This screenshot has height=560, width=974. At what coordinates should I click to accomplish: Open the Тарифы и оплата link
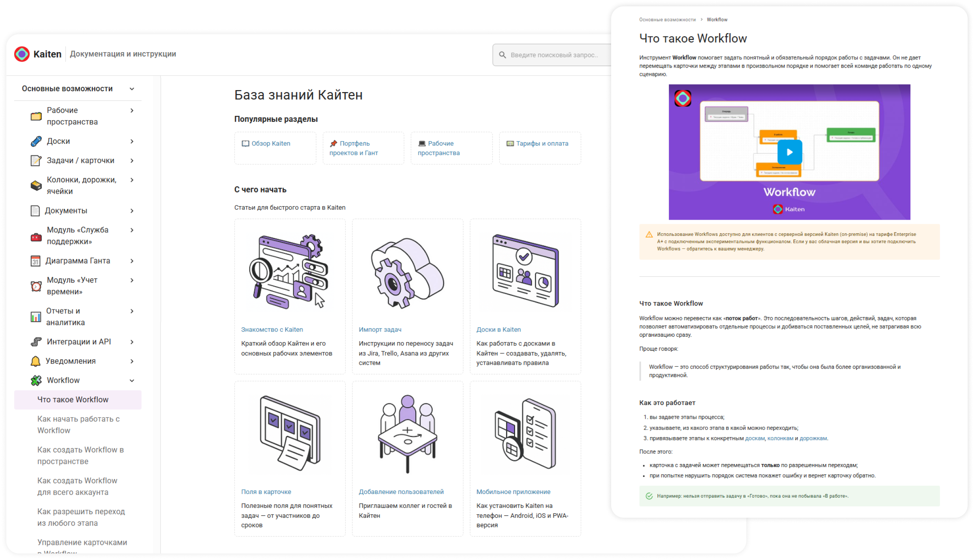point(542,143)
